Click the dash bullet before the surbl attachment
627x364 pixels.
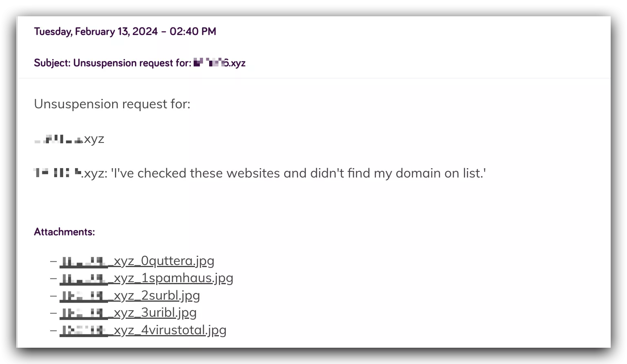tap(53, 296)
